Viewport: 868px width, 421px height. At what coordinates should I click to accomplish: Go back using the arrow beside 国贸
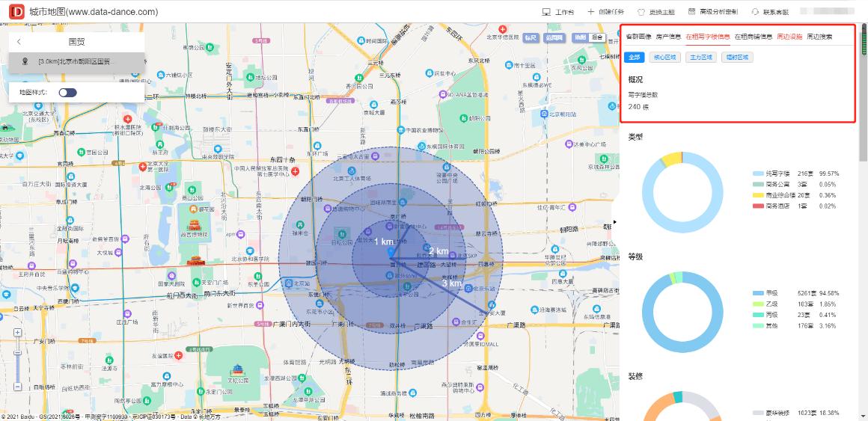tap(19, 42)
